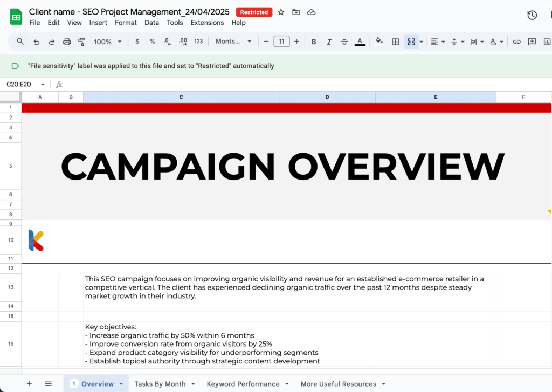
Task: Open vertical align dropdown
Action: pyautogui.click(x=457, y=42)
